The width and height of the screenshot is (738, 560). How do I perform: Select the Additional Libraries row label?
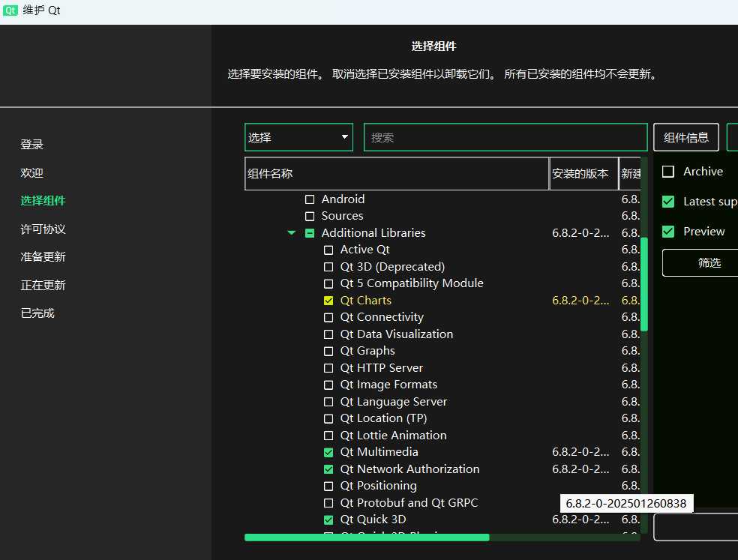click(x=373, y=233)
